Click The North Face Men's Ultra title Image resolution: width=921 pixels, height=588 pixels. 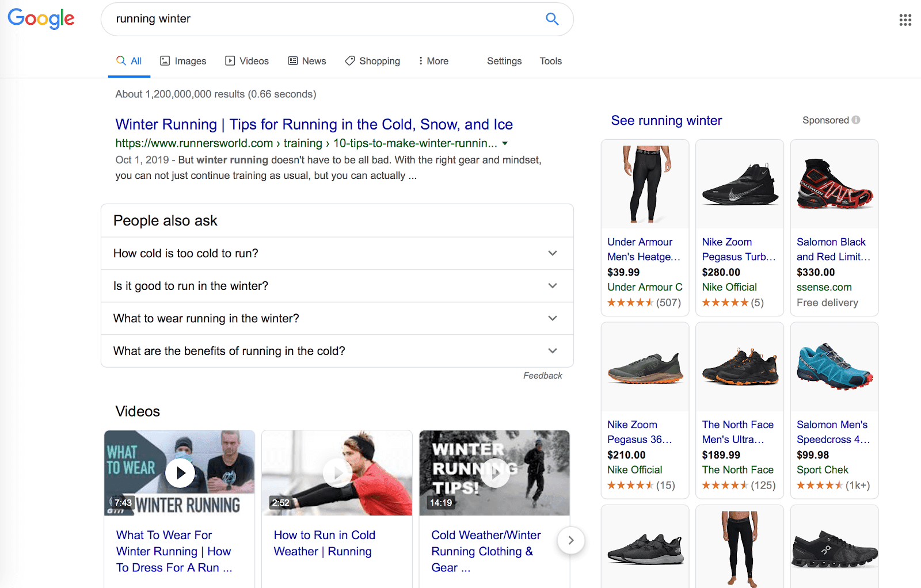click(738, 432)
